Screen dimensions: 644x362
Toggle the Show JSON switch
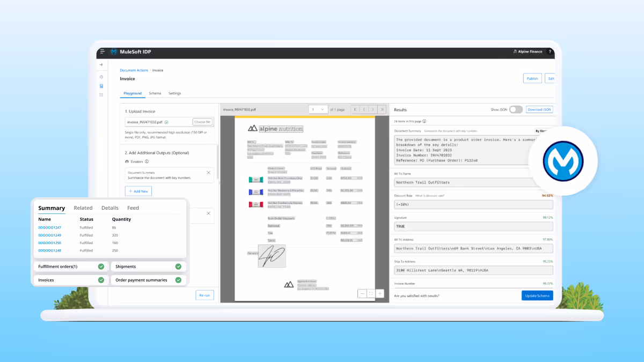click(x=516, y=109)
